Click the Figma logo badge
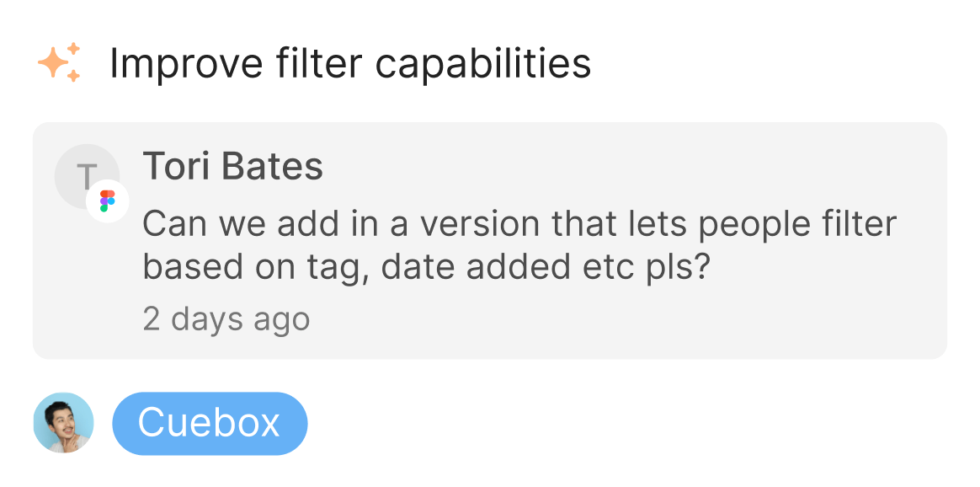Viewport: 980px width, 487px height. (x=108, y=201)
